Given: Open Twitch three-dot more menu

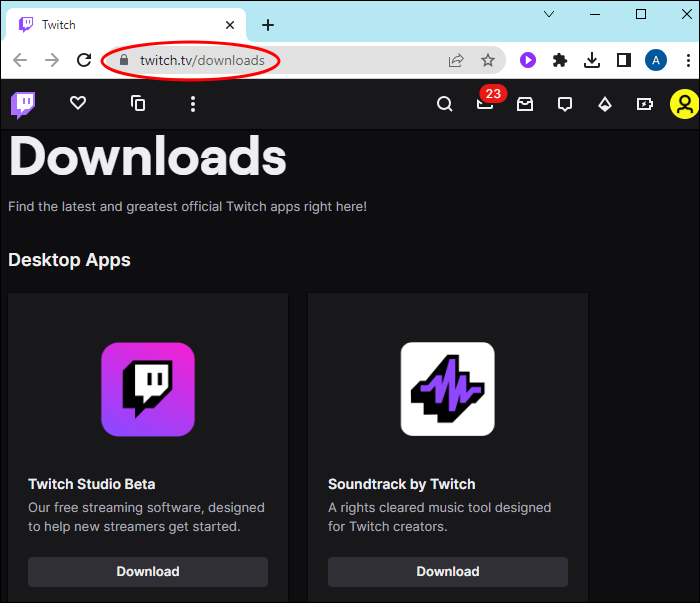Looking at the screenshot, I should click(193, 104).
